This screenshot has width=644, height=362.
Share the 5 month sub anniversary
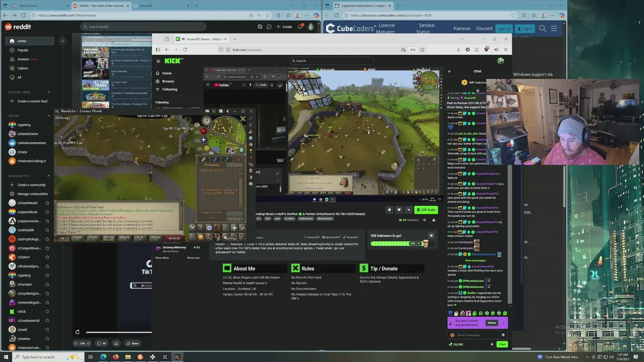click(492, 323)
